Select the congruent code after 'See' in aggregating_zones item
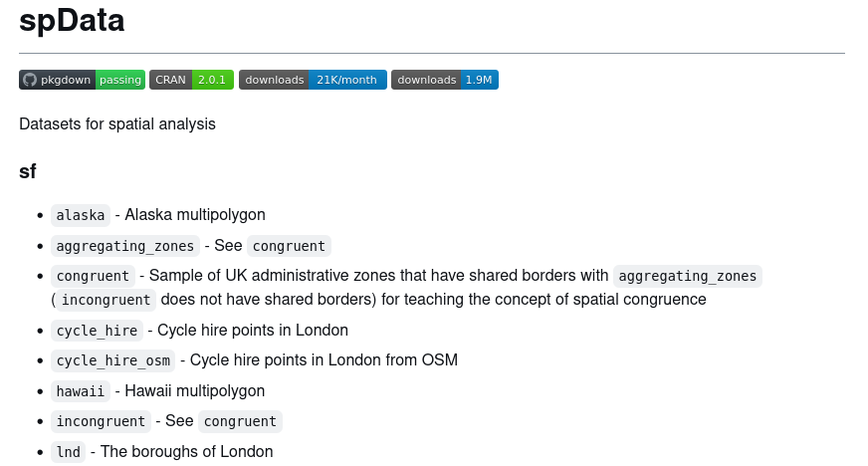Image resolution: width=868 pixels, height=466 pixels. (x=289, y=246)
